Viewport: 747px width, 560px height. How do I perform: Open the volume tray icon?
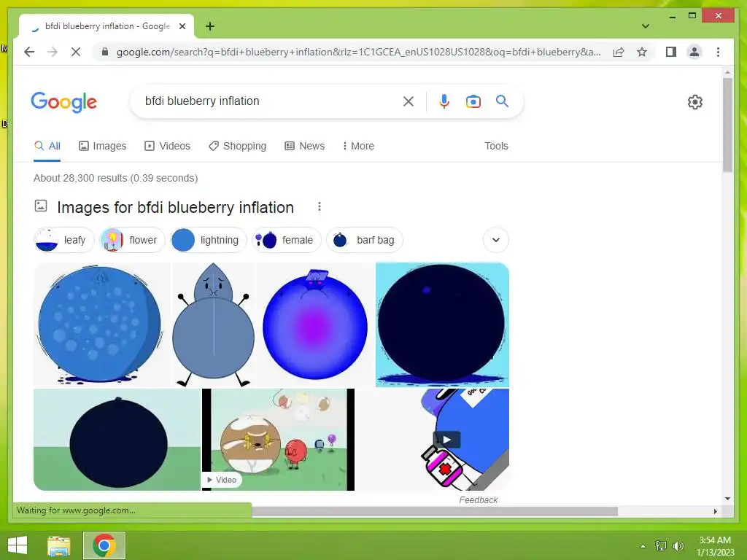[x=678, y=546]
